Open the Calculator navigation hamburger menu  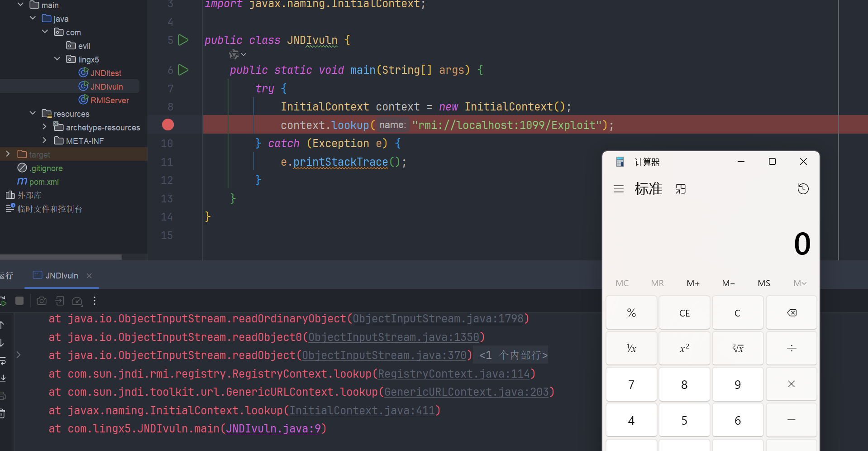click(x=619, y=189)
